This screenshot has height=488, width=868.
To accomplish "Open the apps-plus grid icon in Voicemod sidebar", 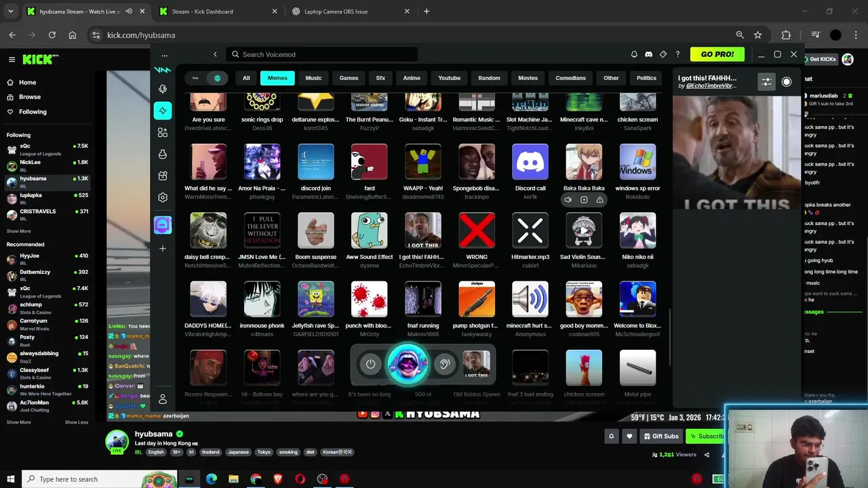I will (163, 133).
